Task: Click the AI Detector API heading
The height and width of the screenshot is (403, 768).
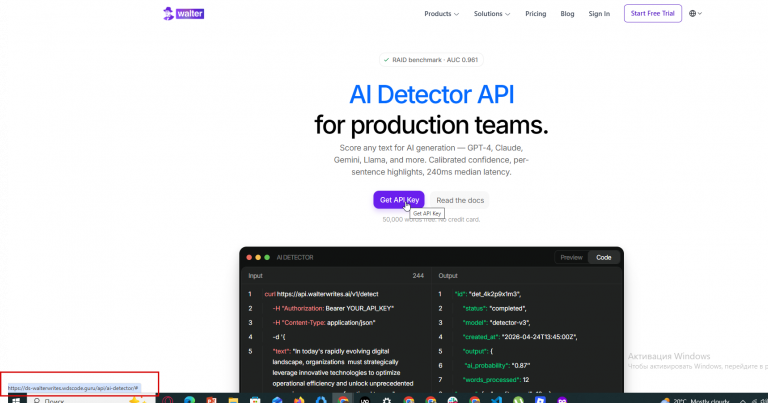Action: [x=432, y=95]
